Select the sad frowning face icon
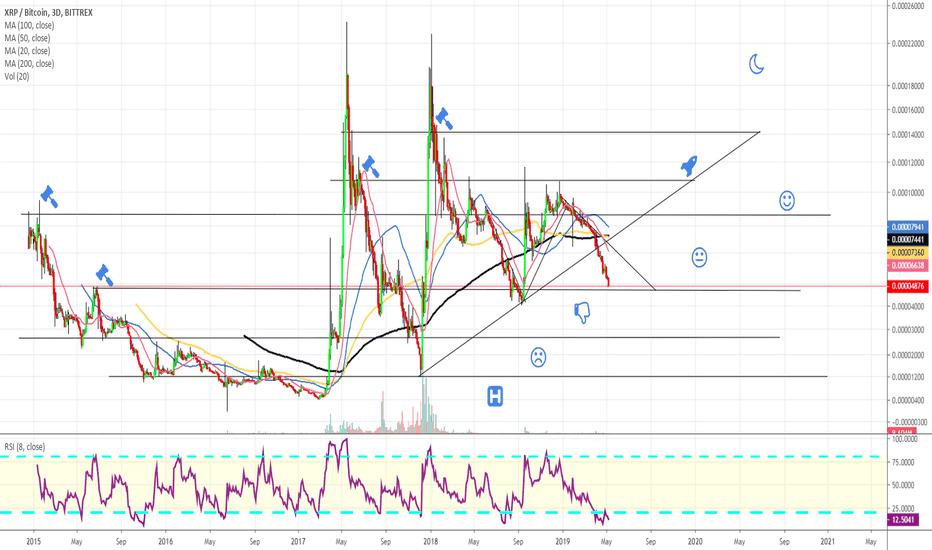Image resolution: width=932 pixels, height=550 pixels. [538, 357]
